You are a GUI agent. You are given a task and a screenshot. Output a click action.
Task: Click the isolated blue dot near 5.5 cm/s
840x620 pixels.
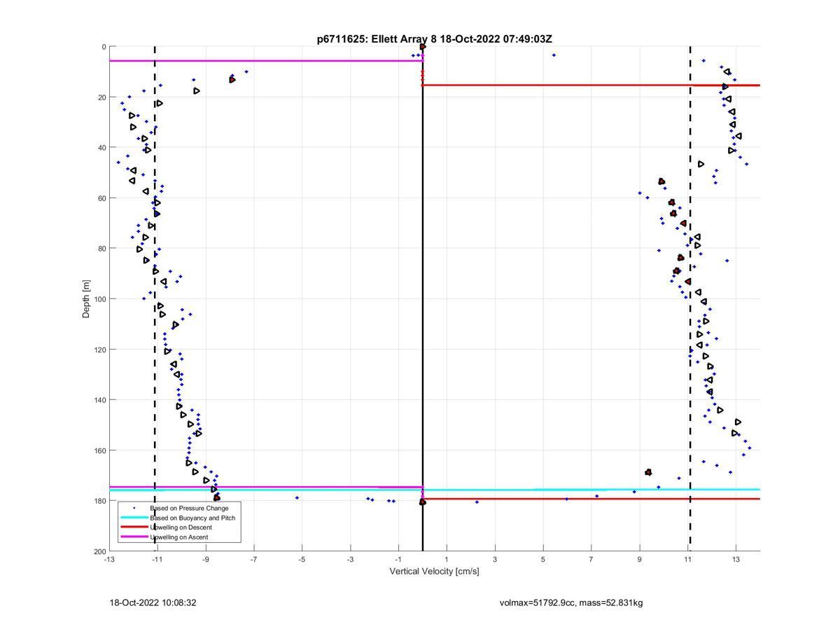[x=554, y=55]
